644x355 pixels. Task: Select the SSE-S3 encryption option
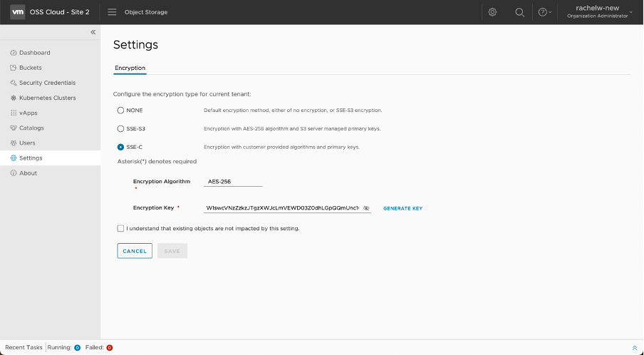click(120, 129)
